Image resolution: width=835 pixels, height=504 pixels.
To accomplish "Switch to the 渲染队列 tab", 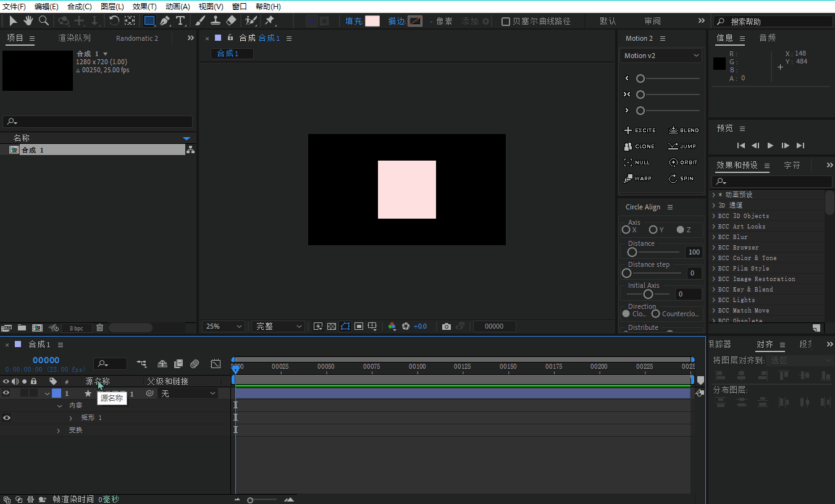I will 74,38.
